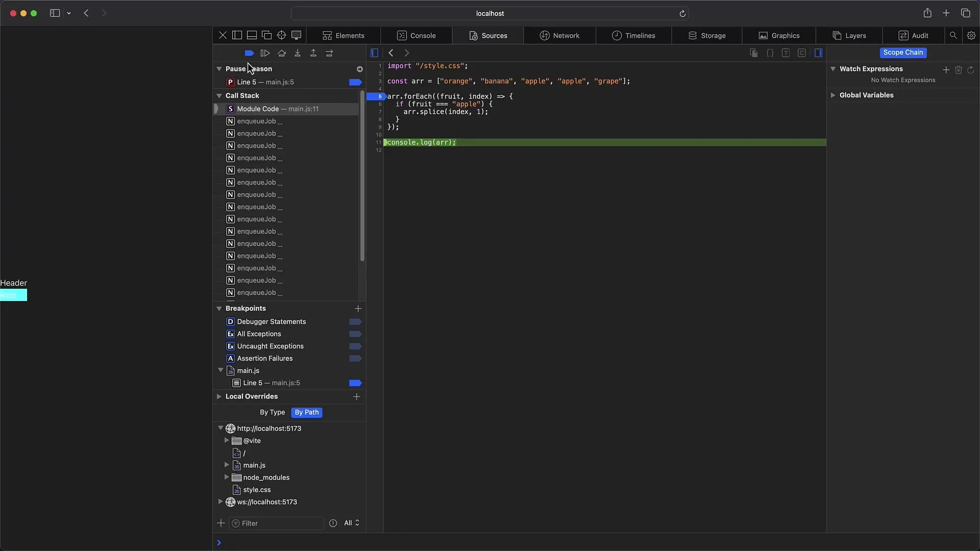The image size is (980, 551).
Task: Click the Scope Chain button
Action: click(x=903, y=53)
